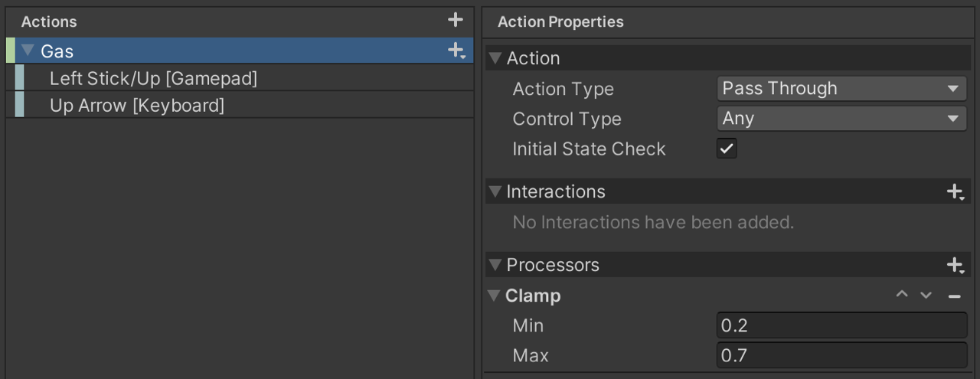
Task: Collapse the Action section
Action: tap(495, 58)
